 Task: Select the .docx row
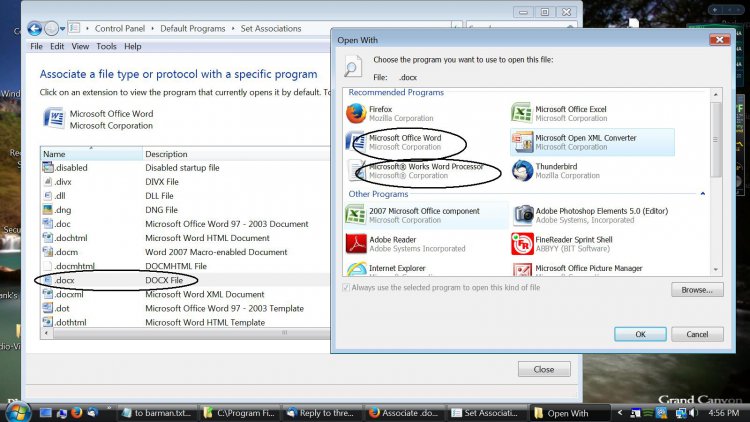(x=186, y=280)
